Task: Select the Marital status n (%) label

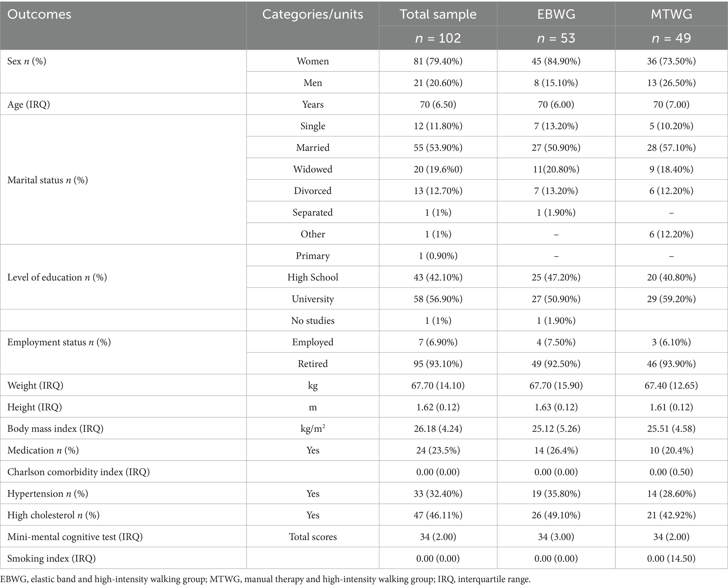Action: [48, 180]
